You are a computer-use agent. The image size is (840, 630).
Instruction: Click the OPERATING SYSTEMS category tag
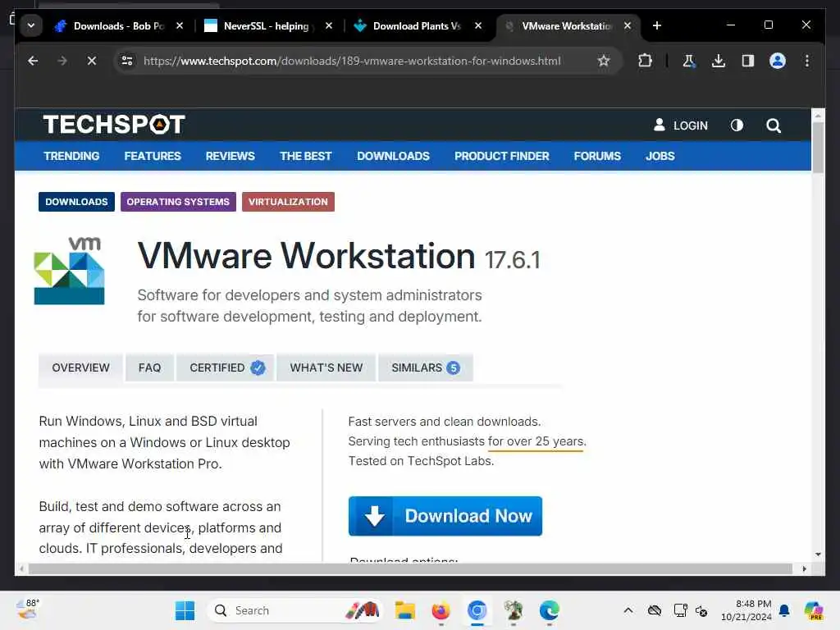click(x=178, y=202)
